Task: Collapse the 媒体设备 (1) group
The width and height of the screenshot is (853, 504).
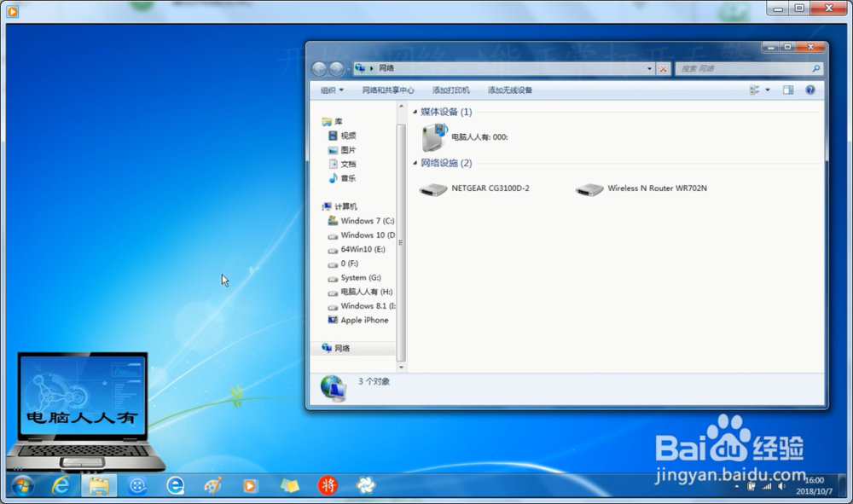Action: (415, 112)
